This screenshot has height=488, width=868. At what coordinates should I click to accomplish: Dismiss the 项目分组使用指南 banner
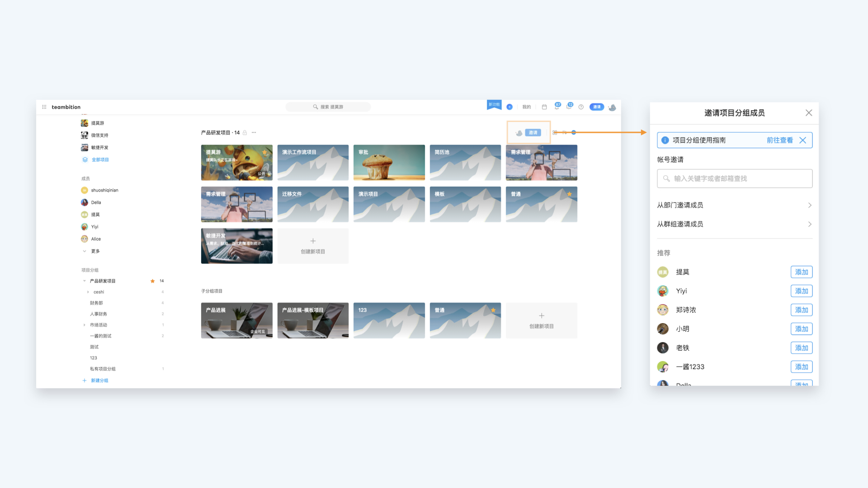tap(803, 140)
